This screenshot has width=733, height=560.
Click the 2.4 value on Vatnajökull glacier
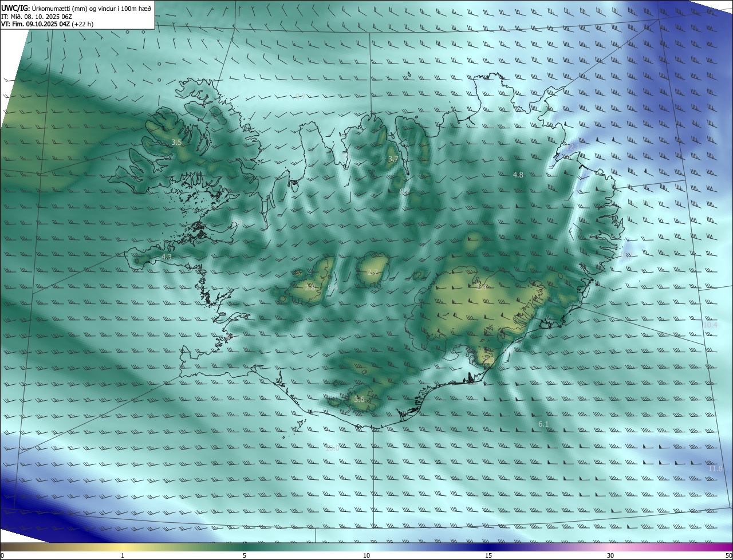[482, 287]
